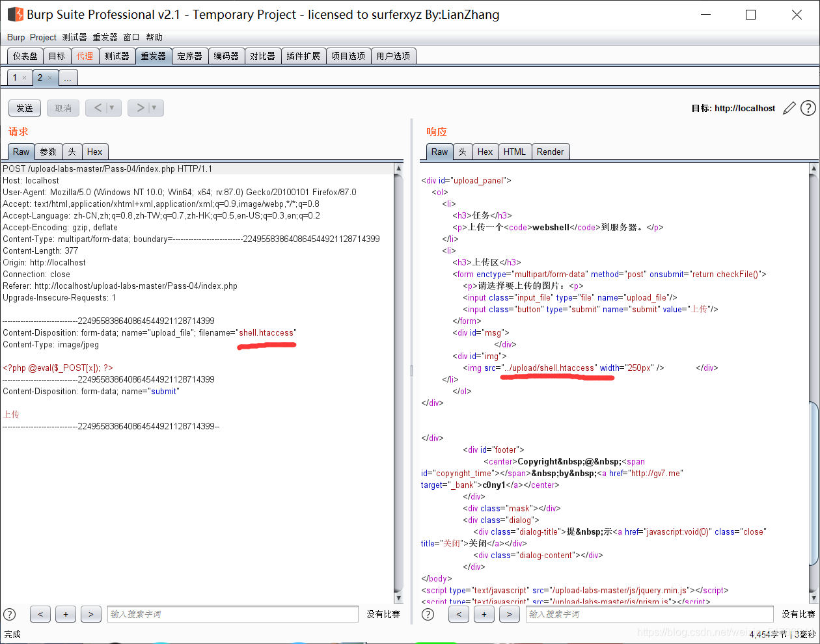Select the response HTML tab
The image size is (820, 644).
pos(515,152)
